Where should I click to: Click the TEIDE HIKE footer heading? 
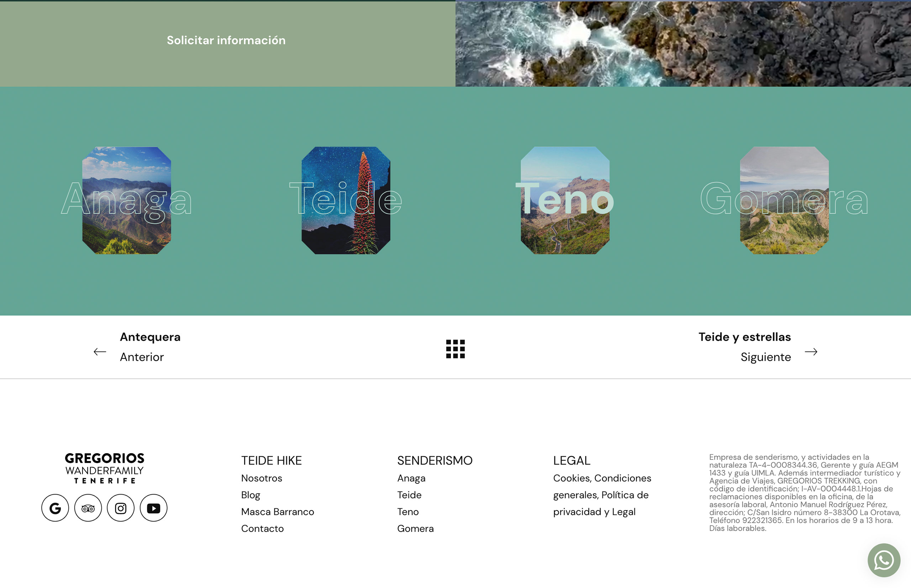click(x=272, y=461)
